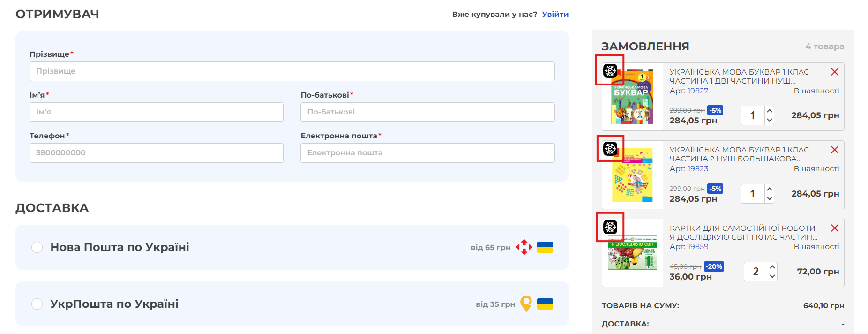
Task: Click the Увійти login link
Action: tap(555, 14)
